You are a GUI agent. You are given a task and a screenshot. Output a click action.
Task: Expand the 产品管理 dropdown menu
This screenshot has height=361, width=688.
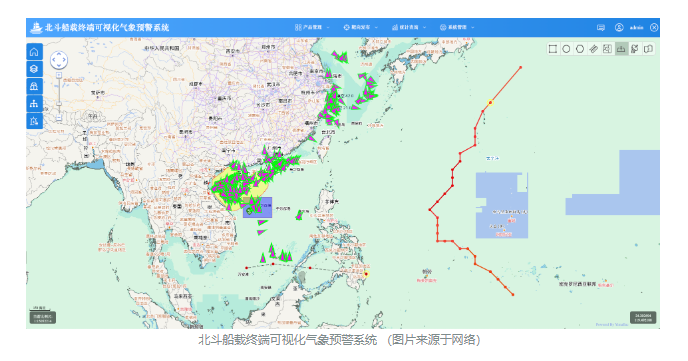[312, 27]
